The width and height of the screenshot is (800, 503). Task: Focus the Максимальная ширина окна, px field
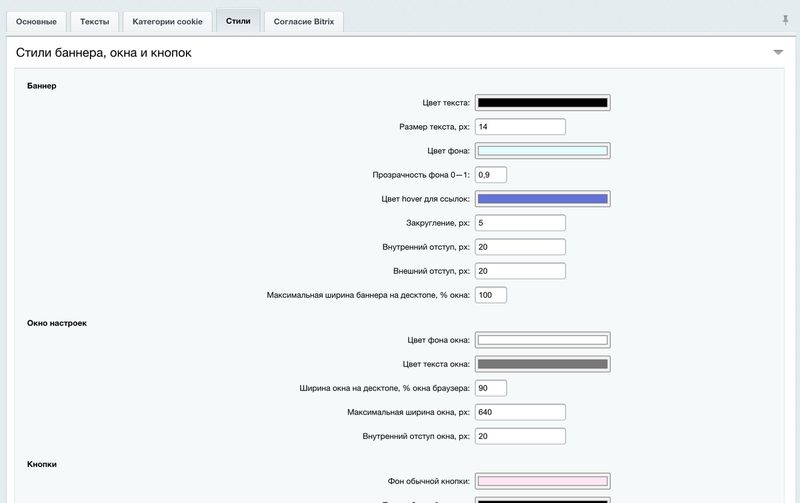click(520, 412)
